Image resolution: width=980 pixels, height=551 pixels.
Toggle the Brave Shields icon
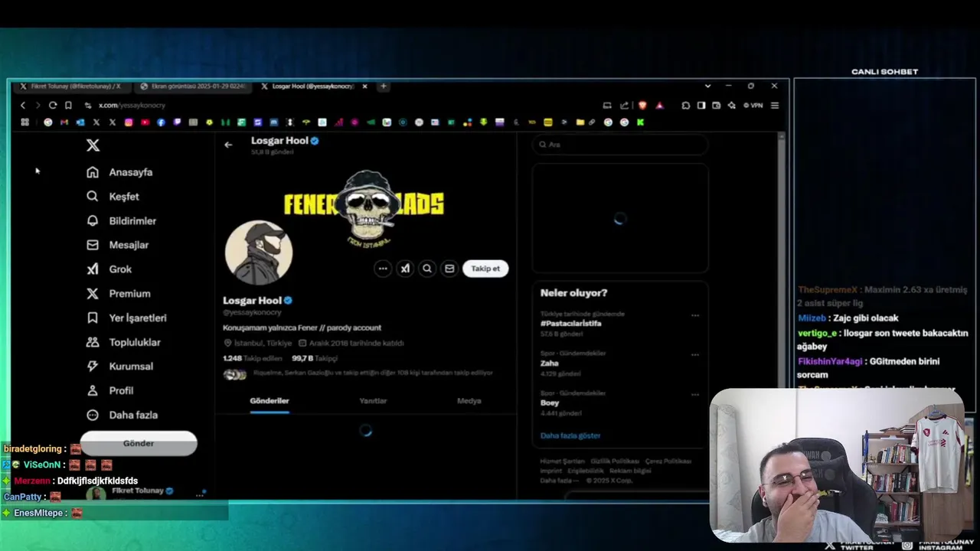[x=642, y=106]
